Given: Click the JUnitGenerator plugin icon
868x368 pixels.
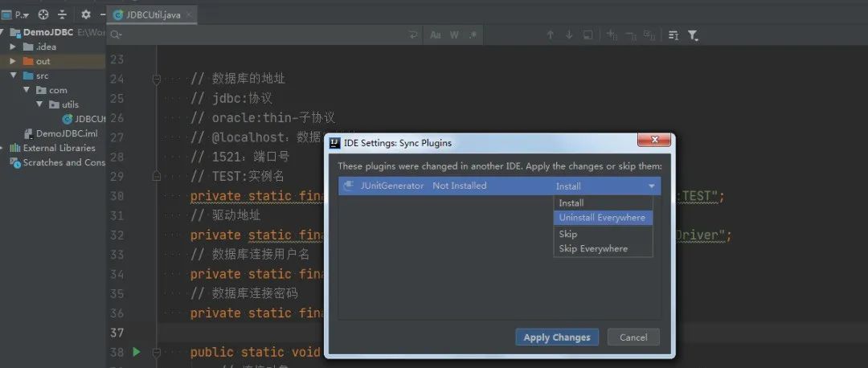Looking at the screenshot, I should [x=349, y=186].
